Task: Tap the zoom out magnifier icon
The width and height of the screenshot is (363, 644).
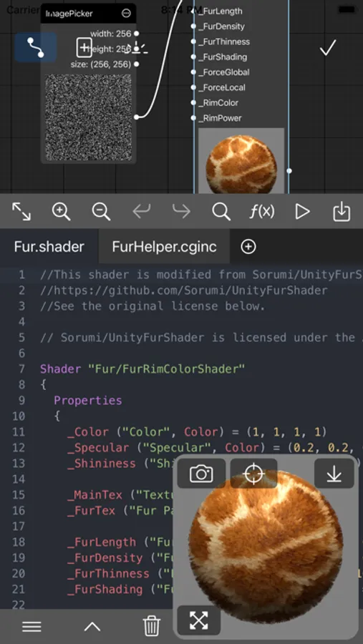Action: (101, 212)
